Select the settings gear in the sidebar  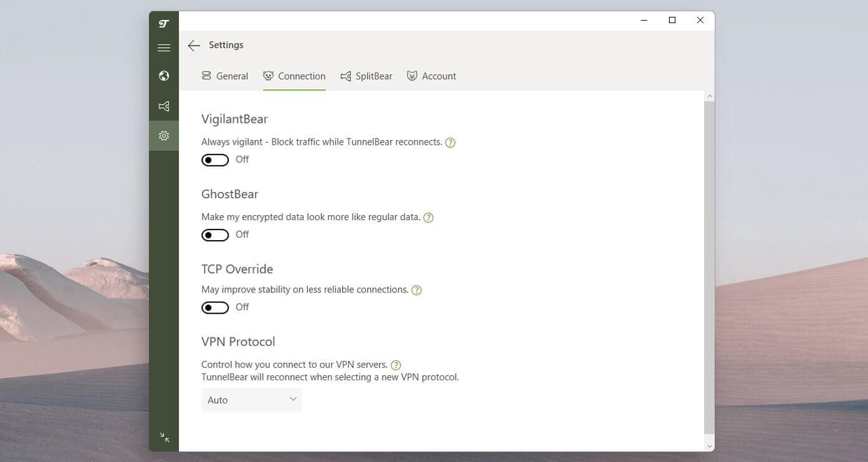point(164,135)
